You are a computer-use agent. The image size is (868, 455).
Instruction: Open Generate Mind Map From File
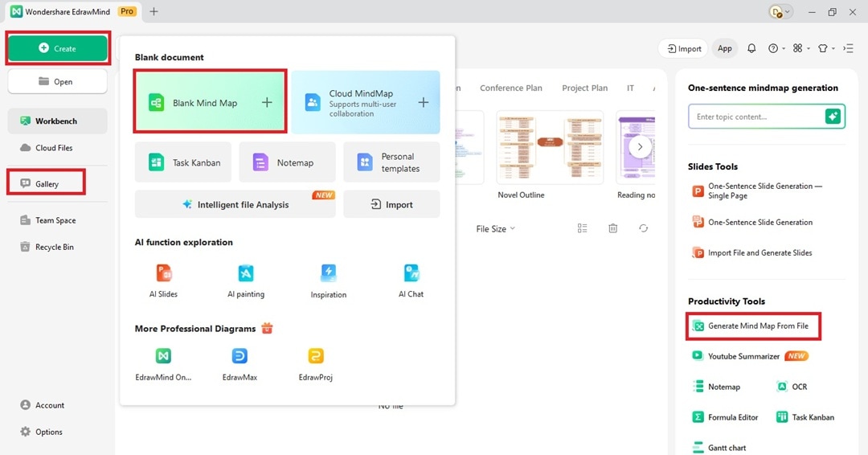[751, 326]
